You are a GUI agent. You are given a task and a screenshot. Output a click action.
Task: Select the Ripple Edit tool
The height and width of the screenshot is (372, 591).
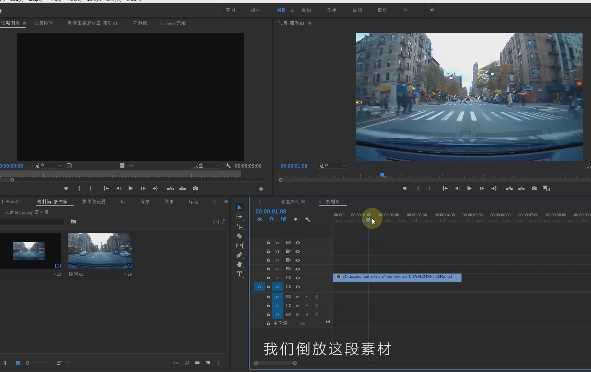239,227
